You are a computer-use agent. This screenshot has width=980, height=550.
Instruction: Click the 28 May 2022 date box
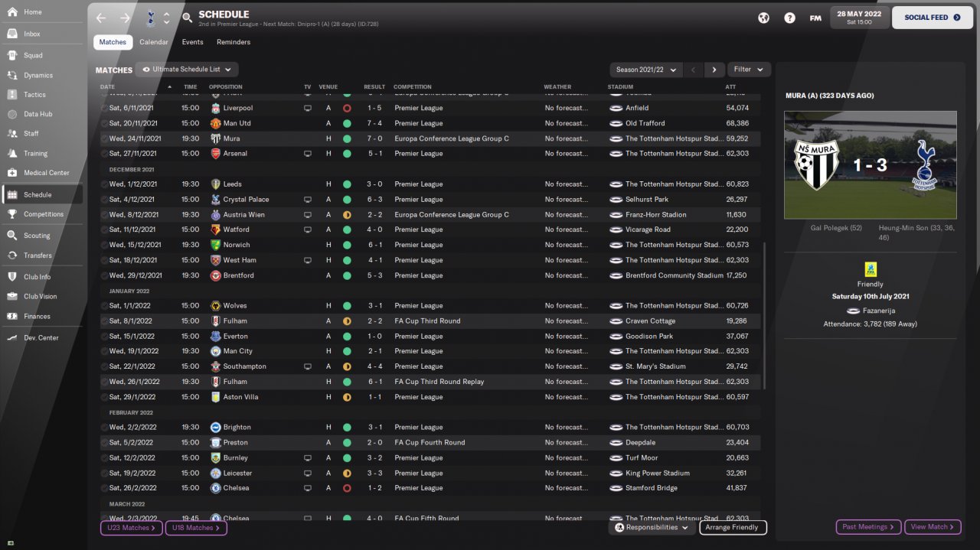(859, 17)
